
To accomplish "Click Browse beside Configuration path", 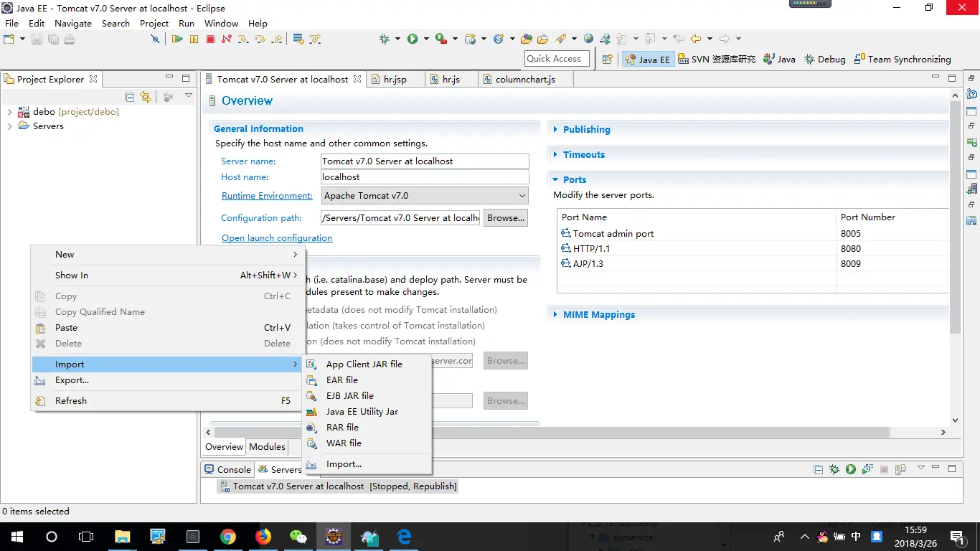I will click(506, 218).
